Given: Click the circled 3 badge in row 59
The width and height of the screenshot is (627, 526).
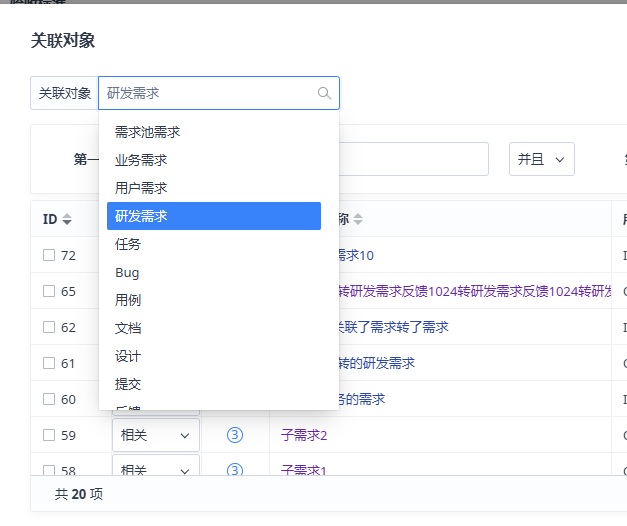Looking at the screenshot, I should 235,435.
